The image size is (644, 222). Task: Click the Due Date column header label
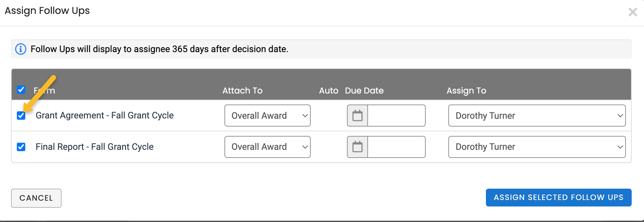(x=364, y=91)
